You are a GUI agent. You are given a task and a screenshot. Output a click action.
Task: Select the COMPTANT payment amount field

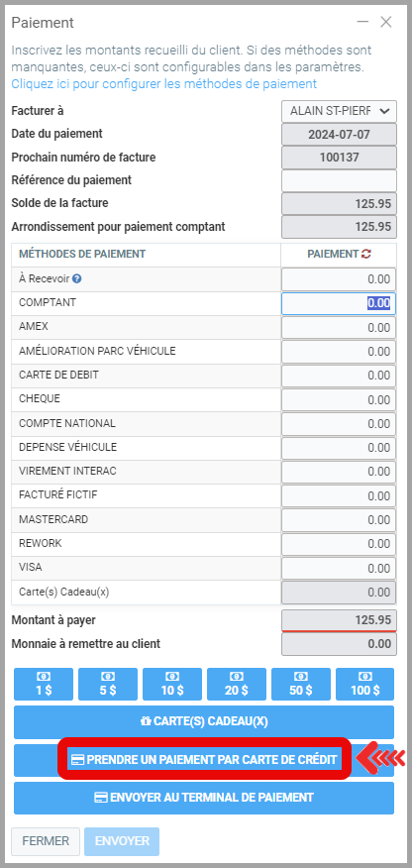coord(339,303)
